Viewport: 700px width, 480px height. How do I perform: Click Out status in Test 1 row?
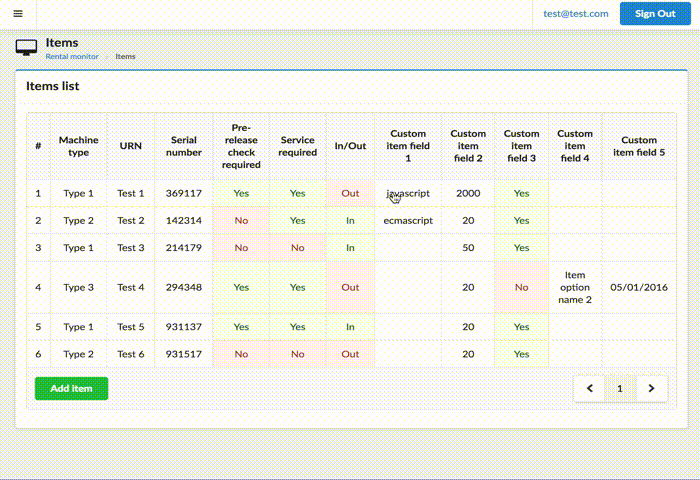click(x=350, y=193)
